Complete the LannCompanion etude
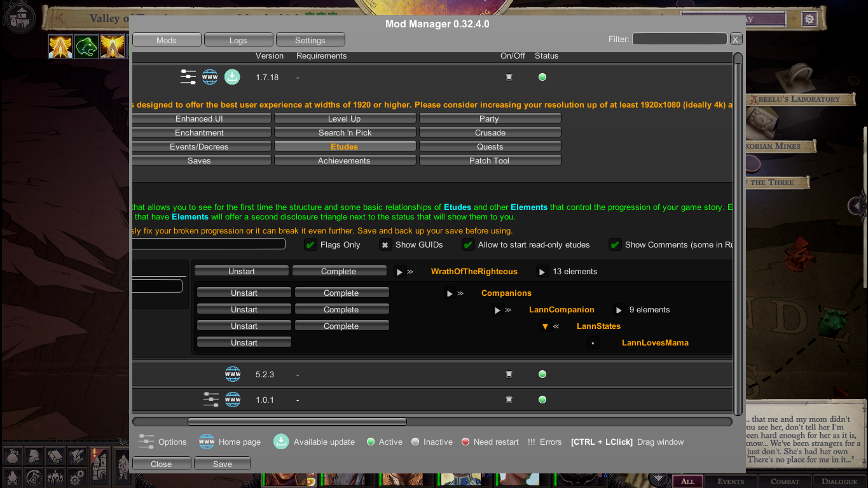 point(341,309)
